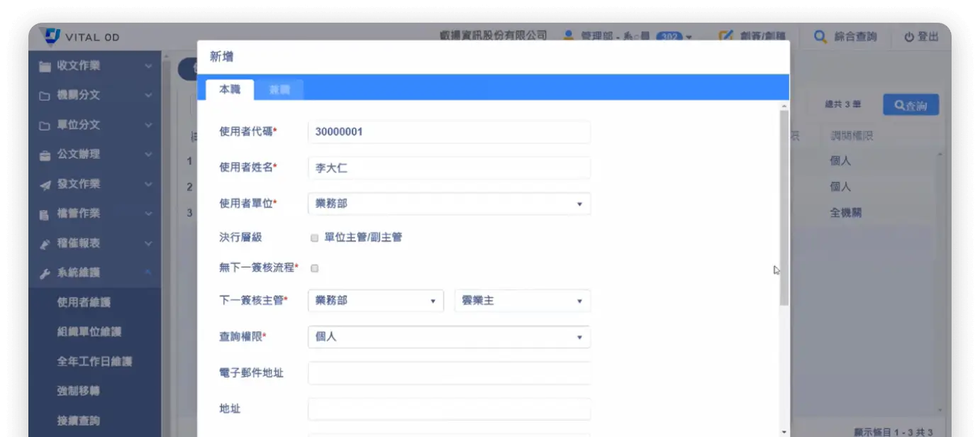980x437 pixels.
Task: Check the 無下一簽核流程 checkbox
Action: click(x=314, y=268)
